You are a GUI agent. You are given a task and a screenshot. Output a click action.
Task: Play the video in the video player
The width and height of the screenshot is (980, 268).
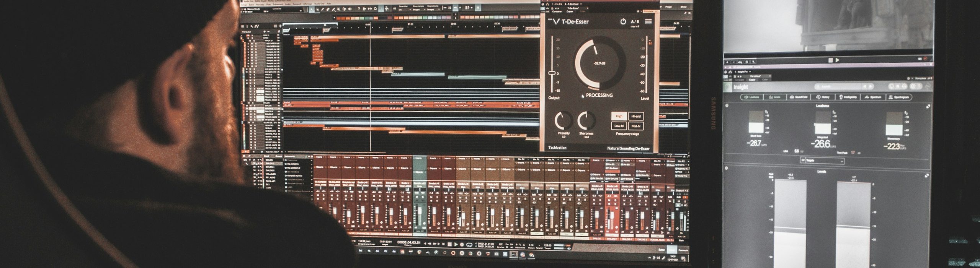[837, 60]
